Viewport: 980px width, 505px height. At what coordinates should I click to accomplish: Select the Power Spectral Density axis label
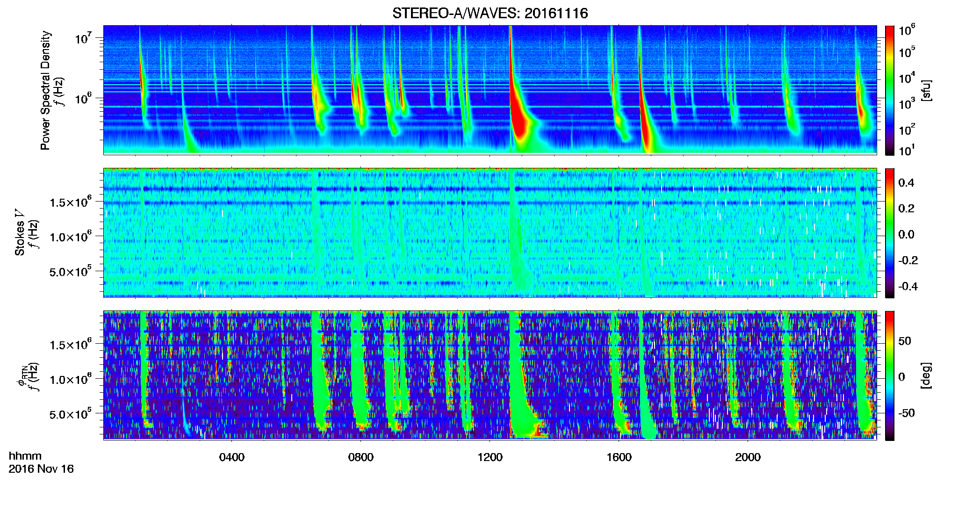45,90
